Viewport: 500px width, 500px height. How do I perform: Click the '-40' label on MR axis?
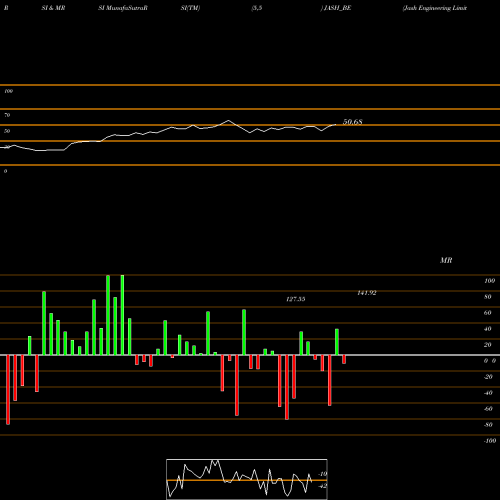pos(488,393)
